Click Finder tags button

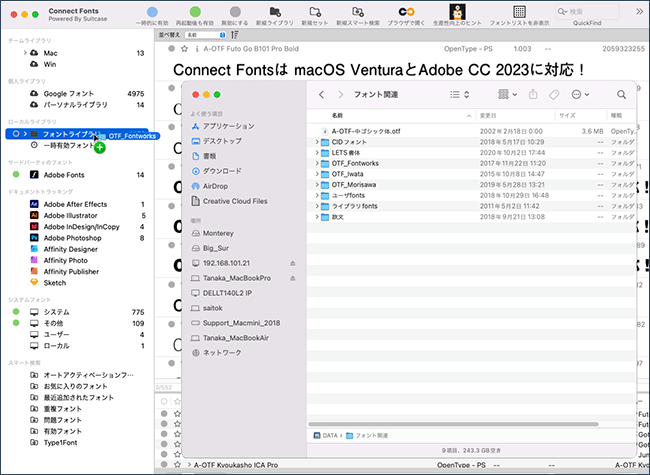(554, 95)
